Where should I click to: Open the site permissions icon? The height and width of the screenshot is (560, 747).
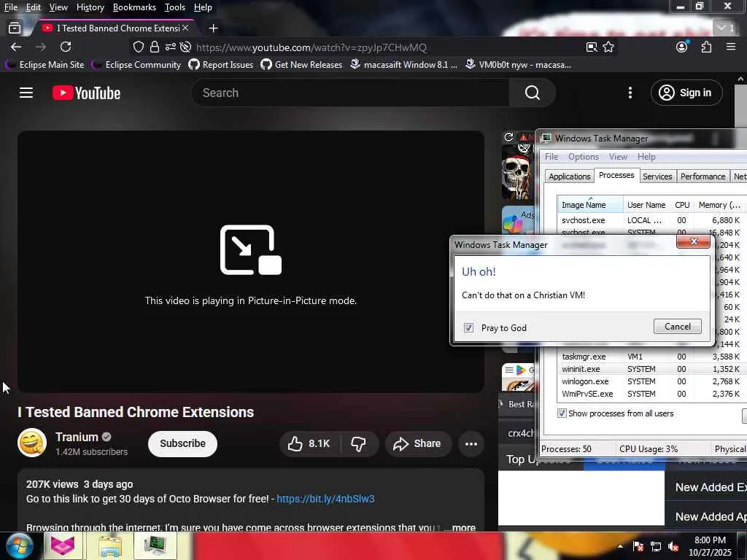pos(170,47)
